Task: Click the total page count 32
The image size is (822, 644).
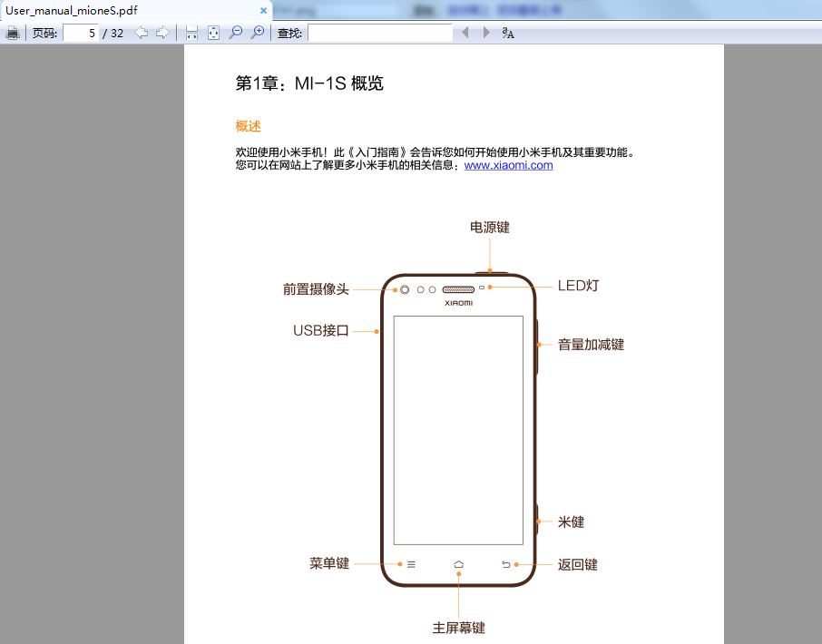Action: click(x=117, y=34)
